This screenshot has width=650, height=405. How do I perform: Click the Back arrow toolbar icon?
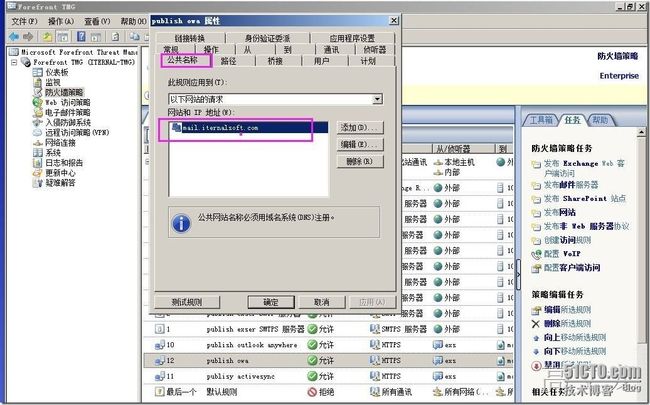(14, 37)
